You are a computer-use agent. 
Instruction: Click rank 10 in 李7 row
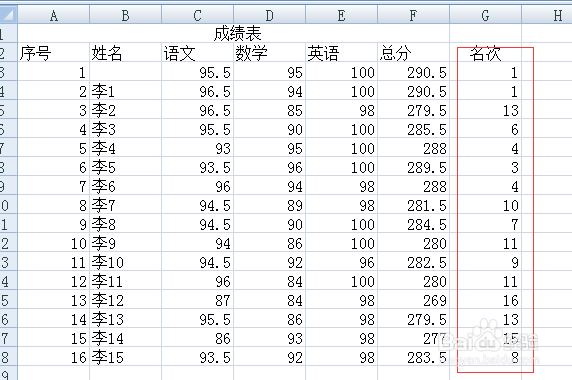(x=485, y=205)
